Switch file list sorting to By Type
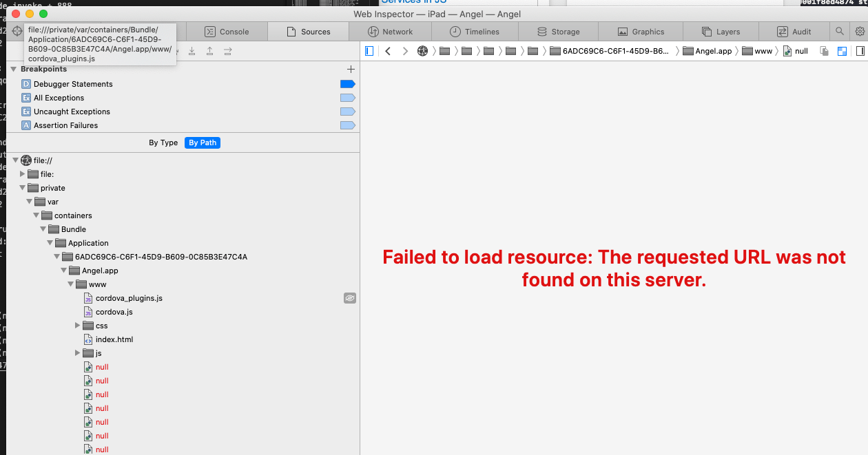The image size is (868, 455). (163, 142)
